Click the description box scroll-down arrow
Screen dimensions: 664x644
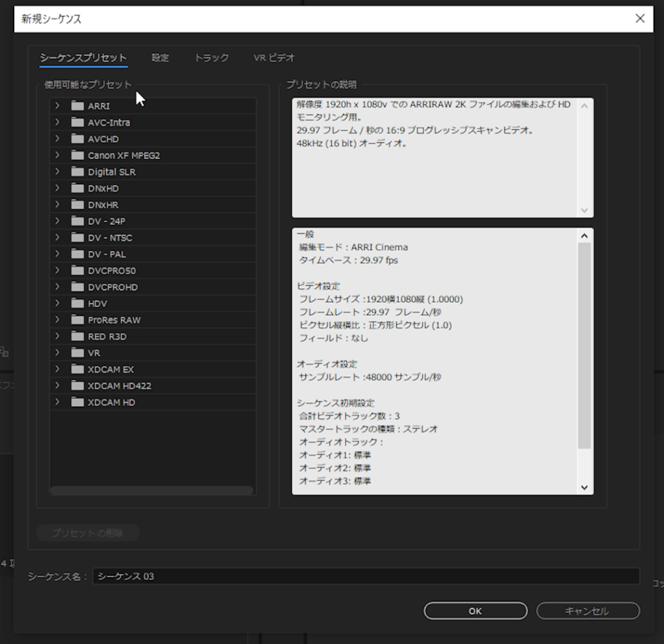point(584,210)
